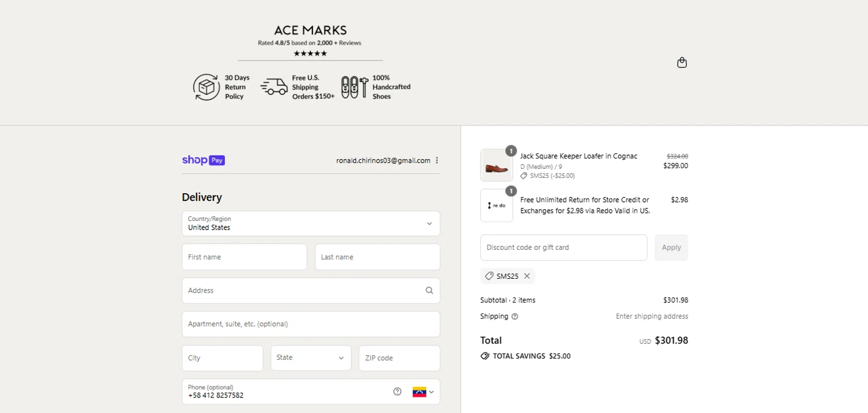Click the Enter shipping address text
Viewport: 868px width, 413px height.
pos(652,316)
